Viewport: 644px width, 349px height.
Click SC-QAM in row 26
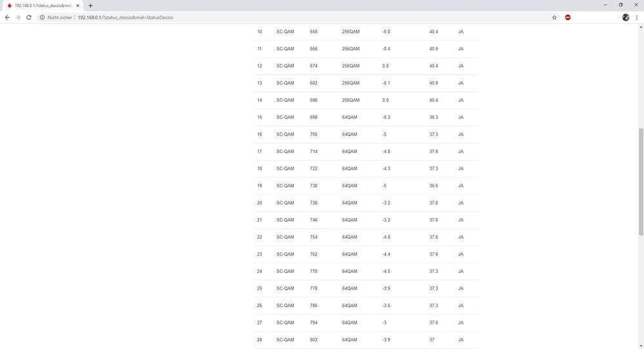tap(285, 305)
